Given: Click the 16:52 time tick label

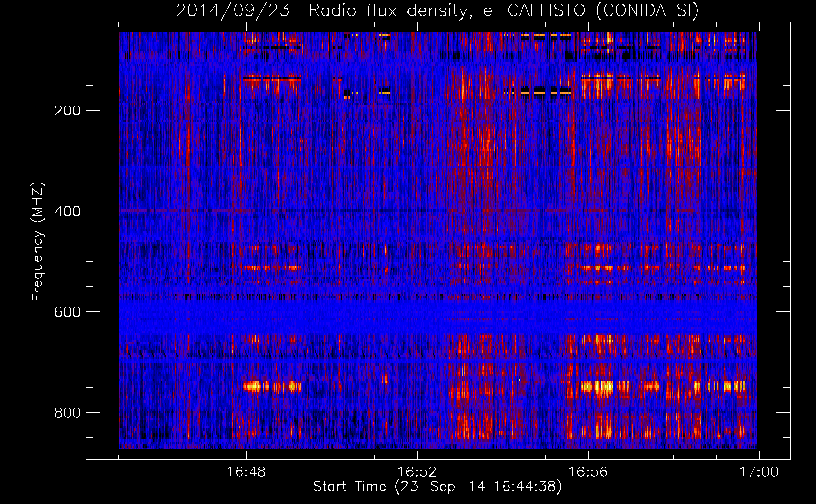Looking at the screenshot, I should [417, 472].
